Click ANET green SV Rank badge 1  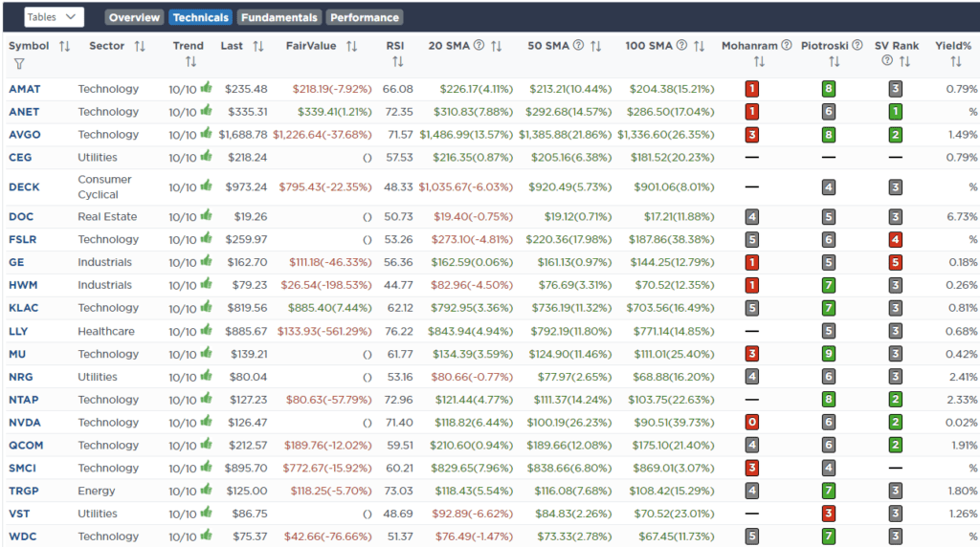pos(896,112)
